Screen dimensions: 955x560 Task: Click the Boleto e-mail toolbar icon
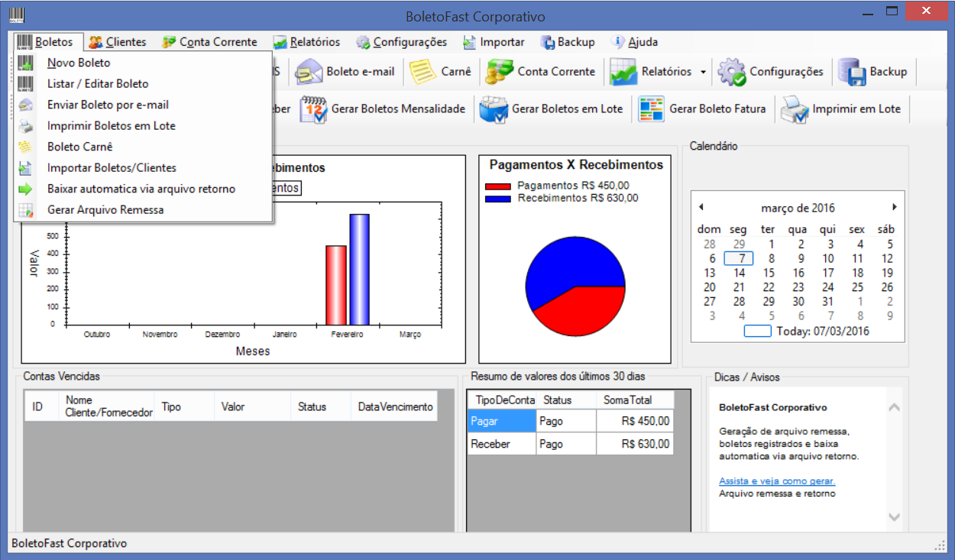(x=309, y=72)
